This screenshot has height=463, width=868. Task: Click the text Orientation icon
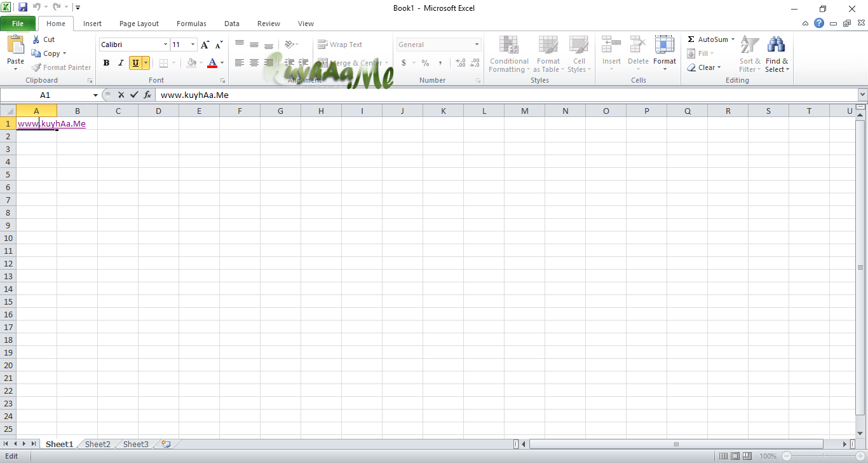[289, 45]
